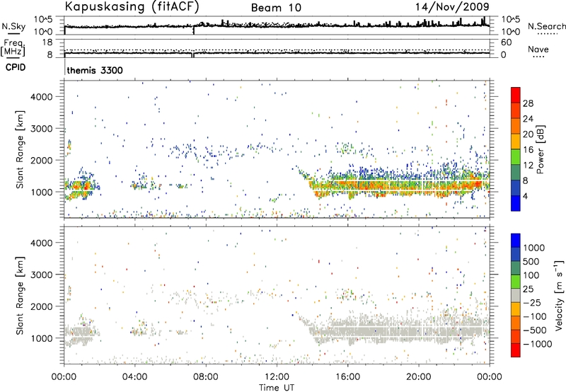566x392 pixels.
Task: Click the date '14/Nov/2009'
Action: 452,6
